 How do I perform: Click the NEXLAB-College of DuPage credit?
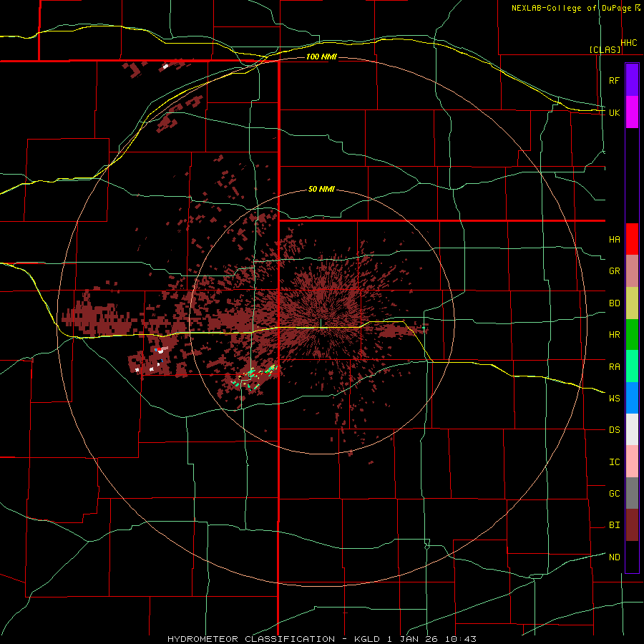coord(571,8)
